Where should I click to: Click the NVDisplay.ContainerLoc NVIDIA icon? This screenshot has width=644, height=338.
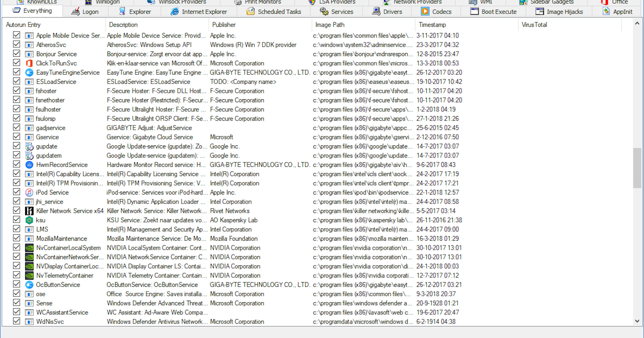click(x=29, y=266)
